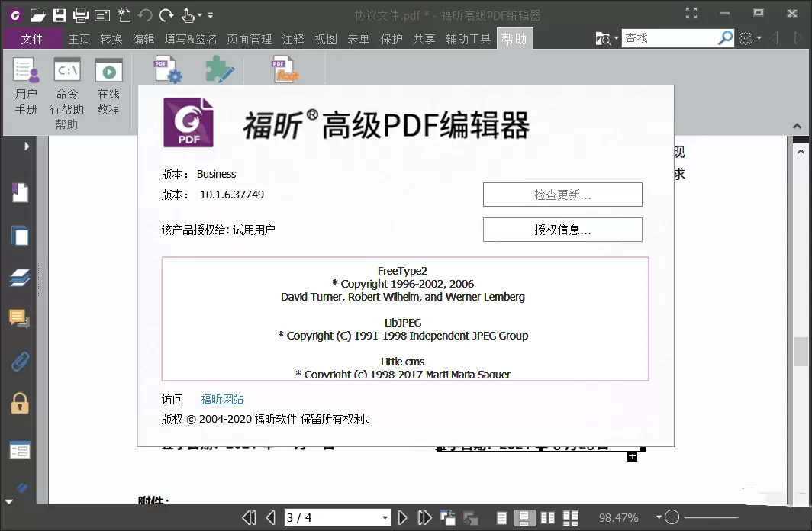Viewport: 812px width, 531px height.
Task: Switch to 编辑 edit tab
Action: 143,39
